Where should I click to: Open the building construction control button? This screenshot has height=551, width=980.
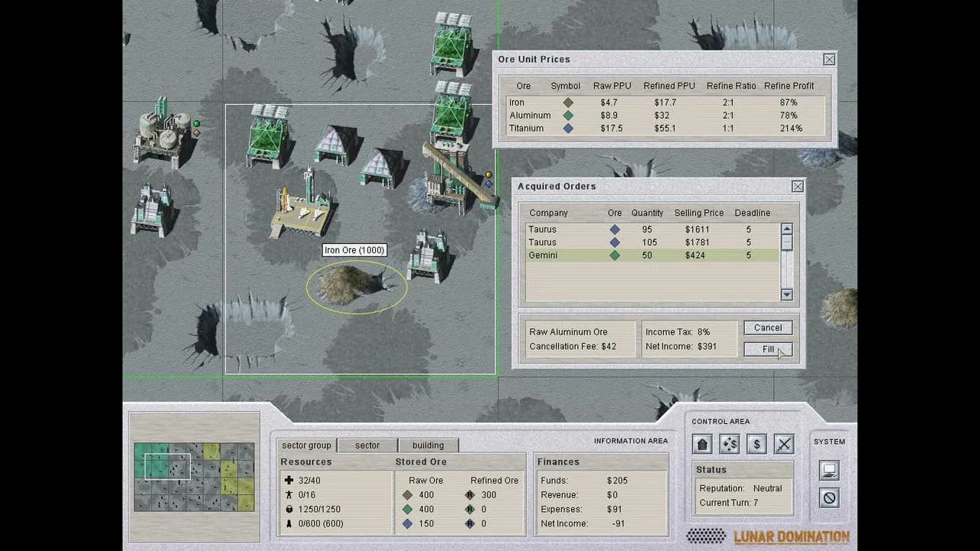click(703, 444)
